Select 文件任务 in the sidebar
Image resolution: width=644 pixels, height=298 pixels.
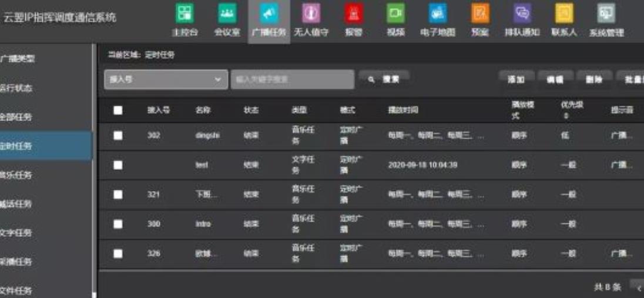(x=16, y=290)
